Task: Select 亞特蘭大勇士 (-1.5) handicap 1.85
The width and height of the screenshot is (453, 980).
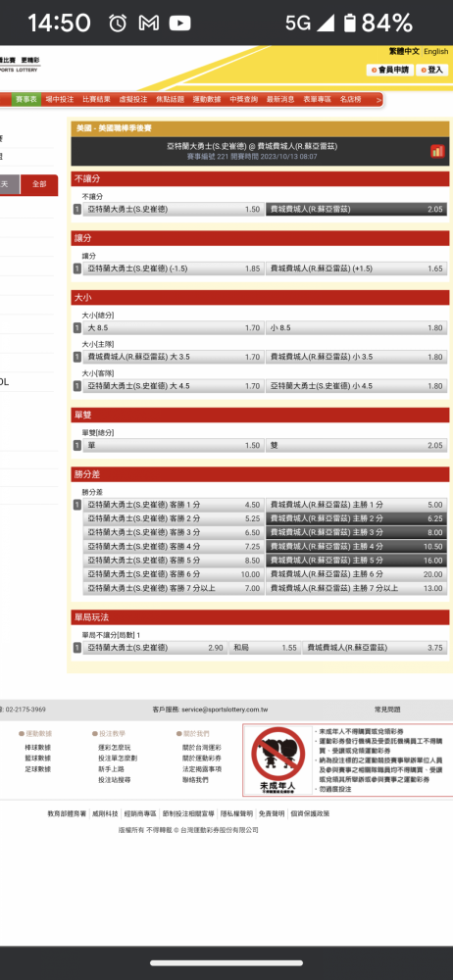Action: pos(172,269)
